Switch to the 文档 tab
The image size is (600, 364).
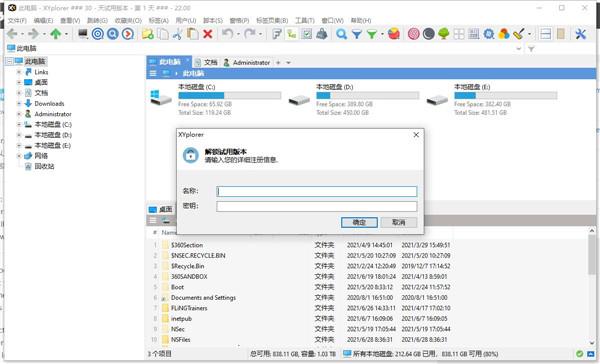pyautogui.click(x=206, y=62)
